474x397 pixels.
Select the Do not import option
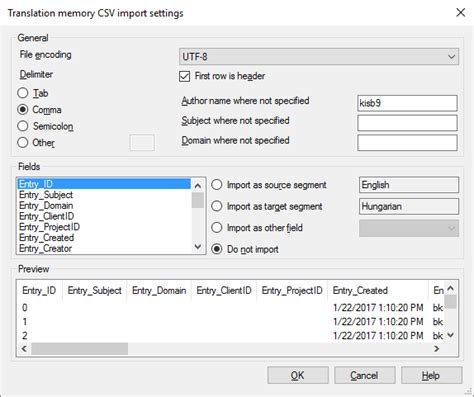click(217, 249)
